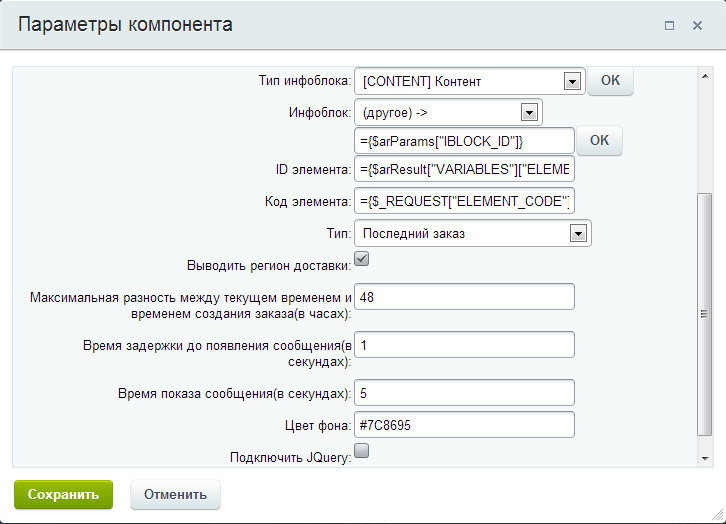The height and width of the screenshot is (524, 726).
Task: Click the Параметры компонента title text
Action: tap(125, 25)
